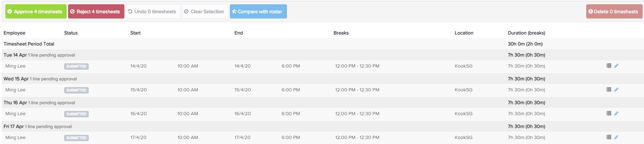Select the SUBMITTED badge on 15/4/20 row
The height and width of the screenshot is (144, 644).
click(x=77, y=90)
